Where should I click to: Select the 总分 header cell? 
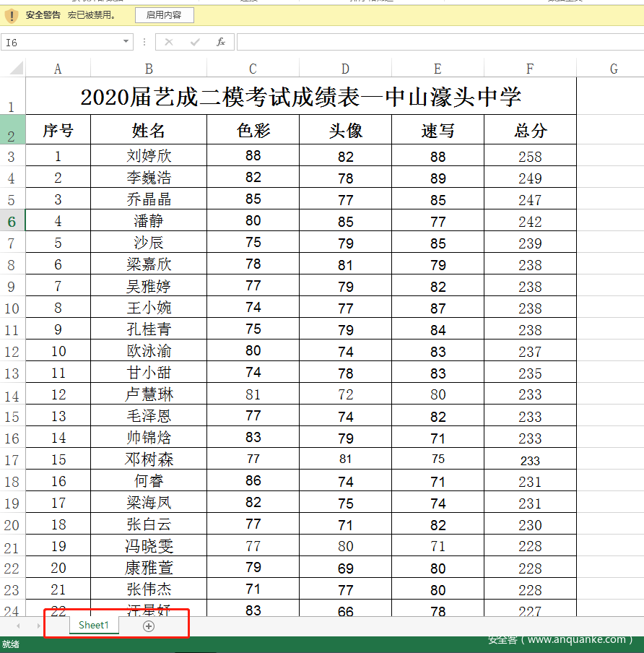click(530, 131)
